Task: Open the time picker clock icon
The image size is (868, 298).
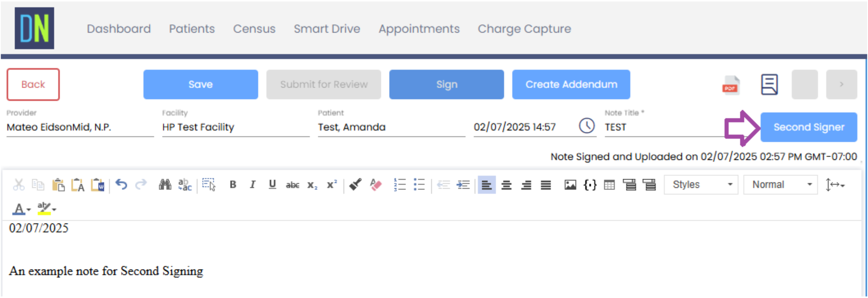Action: pyautogui.click(x=587, y=126)
